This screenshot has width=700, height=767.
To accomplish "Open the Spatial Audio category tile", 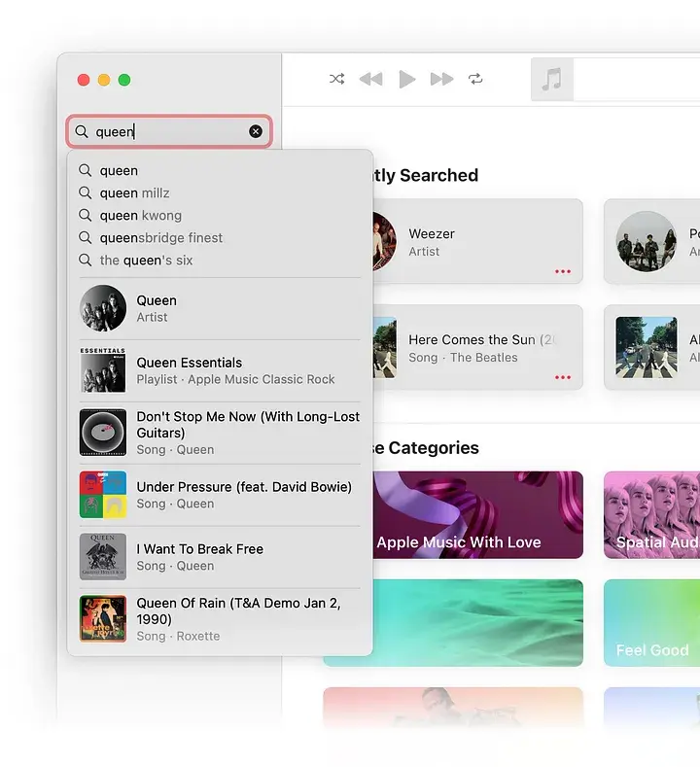I will pos(652,514).
